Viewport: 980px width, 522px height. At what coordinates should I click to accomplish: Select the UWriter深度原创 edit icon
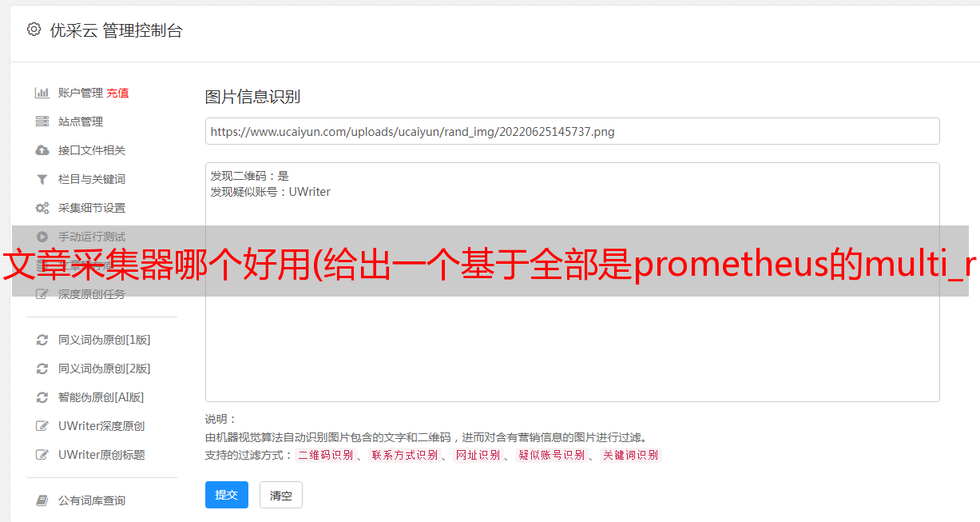pos(42,426)
